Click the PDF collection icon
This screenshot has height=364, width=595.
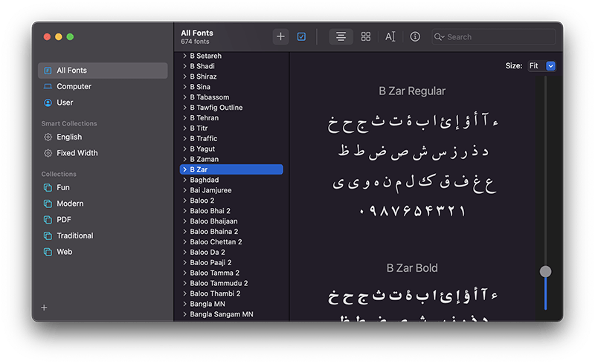coord(48,220)
